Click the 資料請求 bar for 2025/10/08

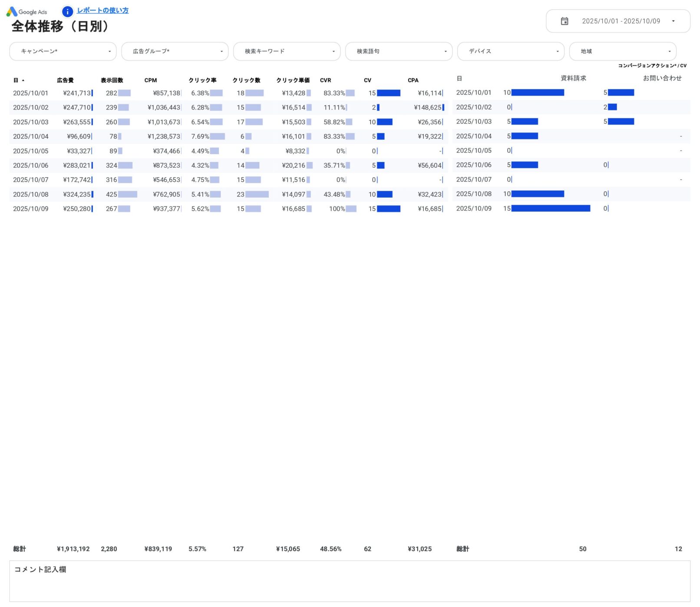point(538,194)
